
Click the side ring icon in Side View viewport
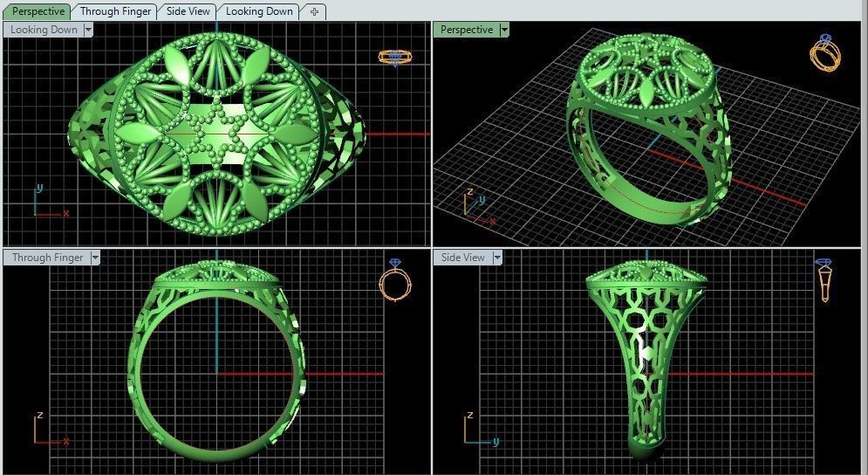tap(824, 280)
